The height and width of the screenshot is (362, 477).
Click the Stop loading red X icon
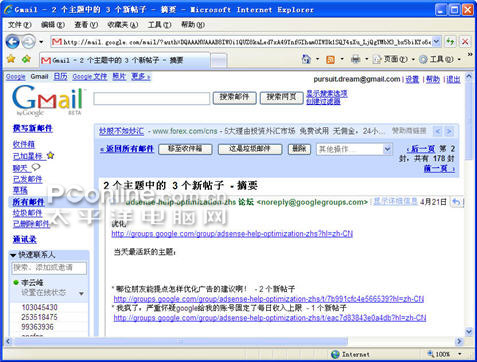click(x=465, y=42)
